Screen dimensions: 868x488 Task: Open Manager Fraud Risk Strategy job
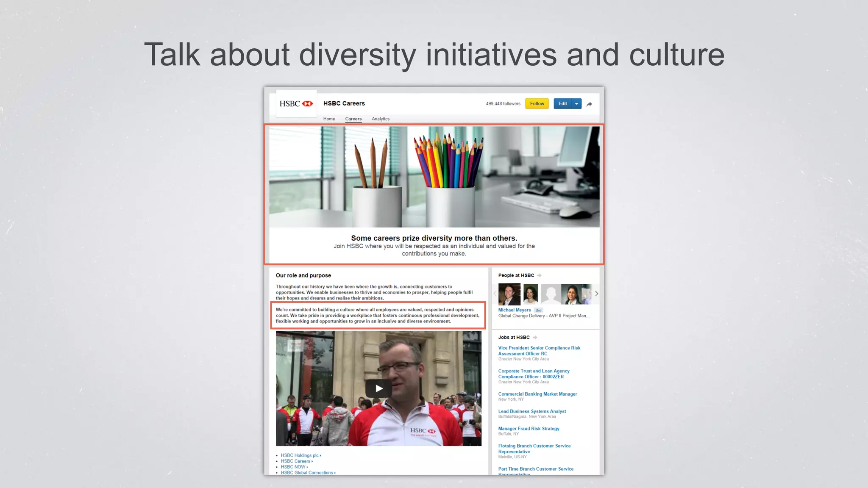(x=529, y=429)
